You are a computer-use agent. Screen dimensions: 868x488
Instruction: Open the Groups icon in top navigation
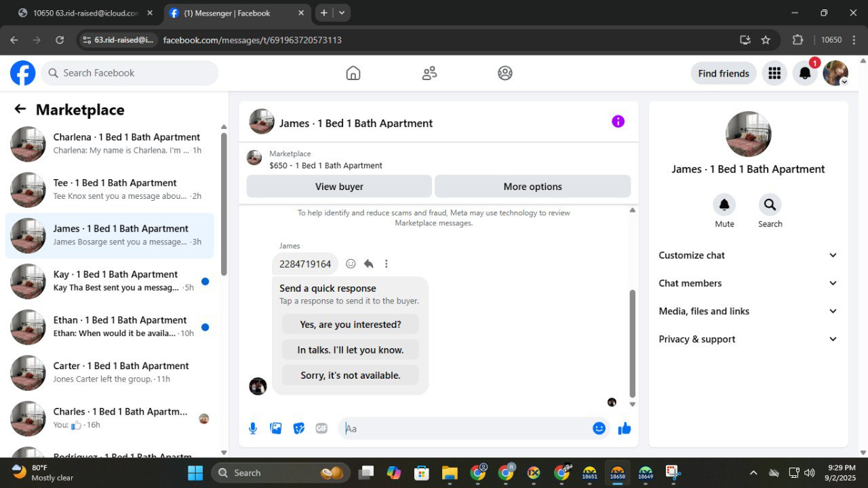505,73
